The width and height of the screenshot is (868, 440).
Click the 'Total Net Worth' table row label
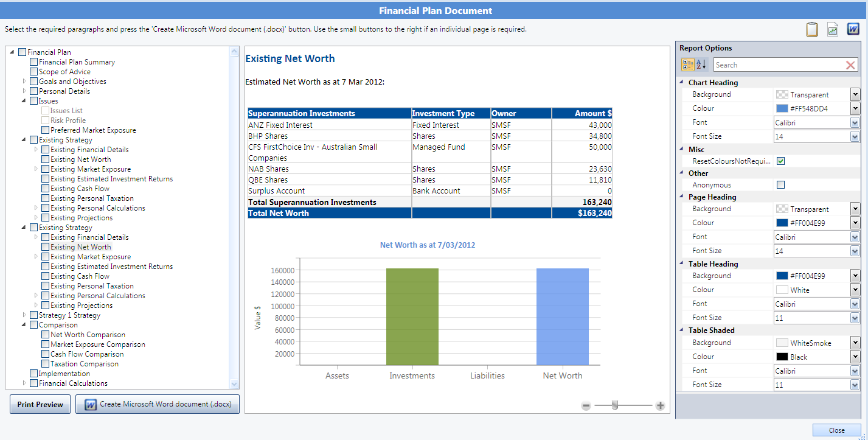point(279,213)
